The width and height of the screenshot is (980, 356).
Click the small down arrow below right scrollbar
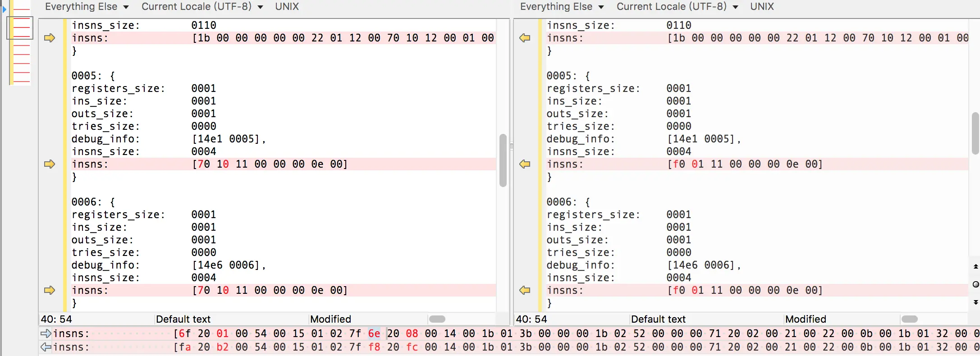tap(976, 302)
